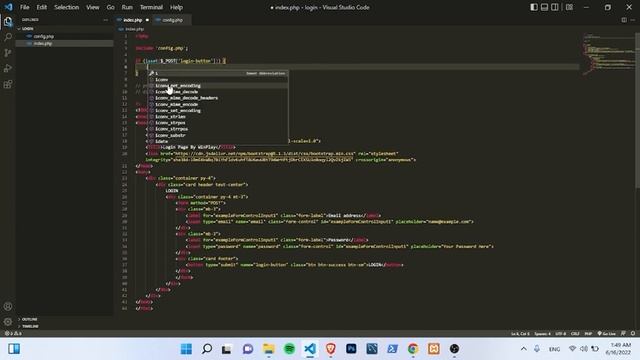Screen dimensions: 640x360
Task: Toggle the bottom Panel visibility
Action: tap(544, 7)
